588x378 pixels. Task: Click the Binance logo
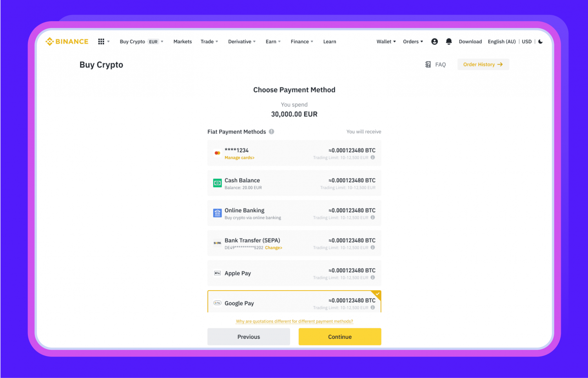pos(67,42)
